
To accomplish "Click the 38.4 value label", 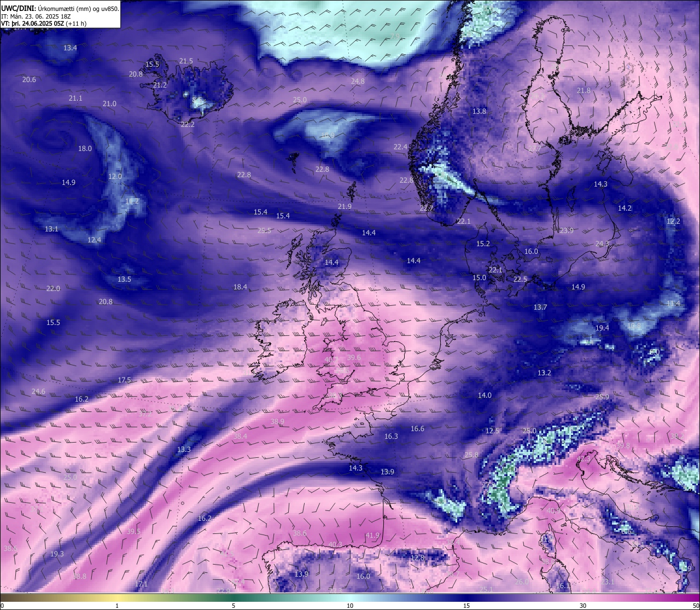I will coord(240,437).
